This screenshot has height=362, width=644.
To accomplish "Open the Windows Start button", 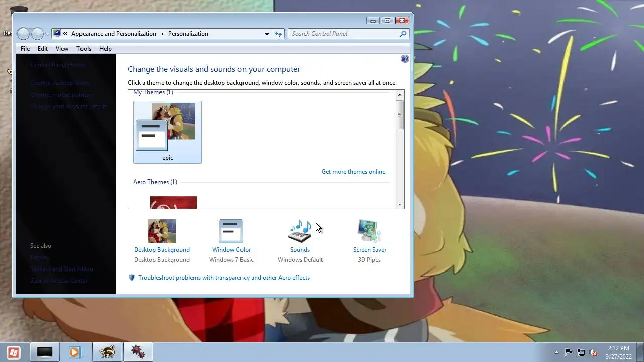I will tap(14, 352).
